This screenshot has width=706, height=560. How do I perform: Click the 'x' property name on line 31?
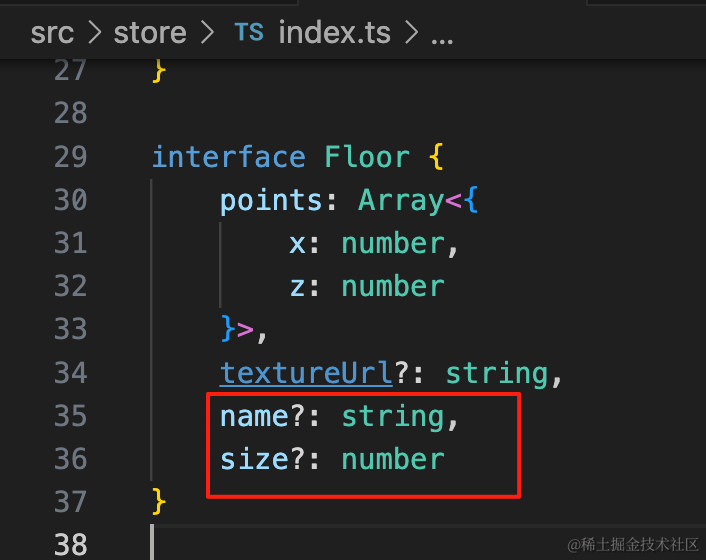(297, 245)
